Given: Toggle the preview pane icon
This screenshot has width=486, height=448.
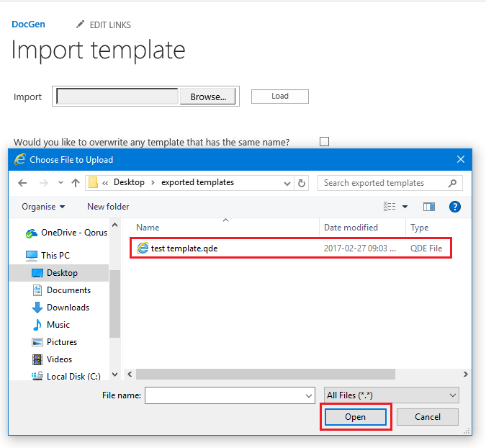Looking at the screenshot, I should click(x=429, y=207).
